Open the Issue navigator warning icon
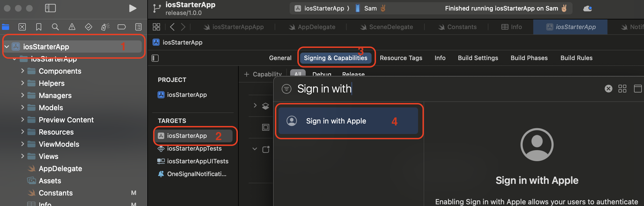Image resolution: width=644 pixels, height=206 pixels. pyautogui.click(x=72, y=27)
